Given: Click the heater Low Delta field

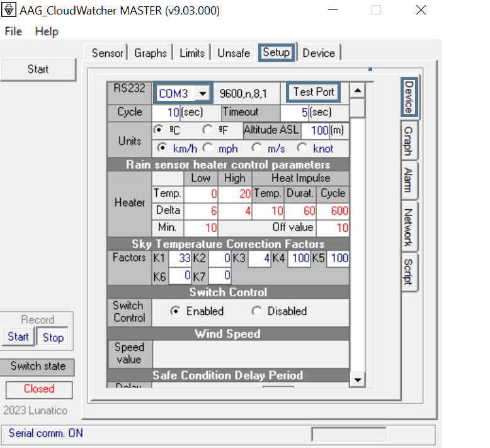Looking at the screenshot, I should [x=201, y=210].
